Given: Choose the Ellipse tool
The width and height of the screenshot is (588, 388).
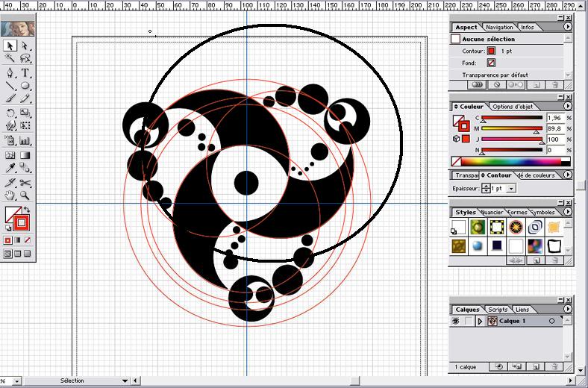Looking at the screenshot, I should coord(25,86).
